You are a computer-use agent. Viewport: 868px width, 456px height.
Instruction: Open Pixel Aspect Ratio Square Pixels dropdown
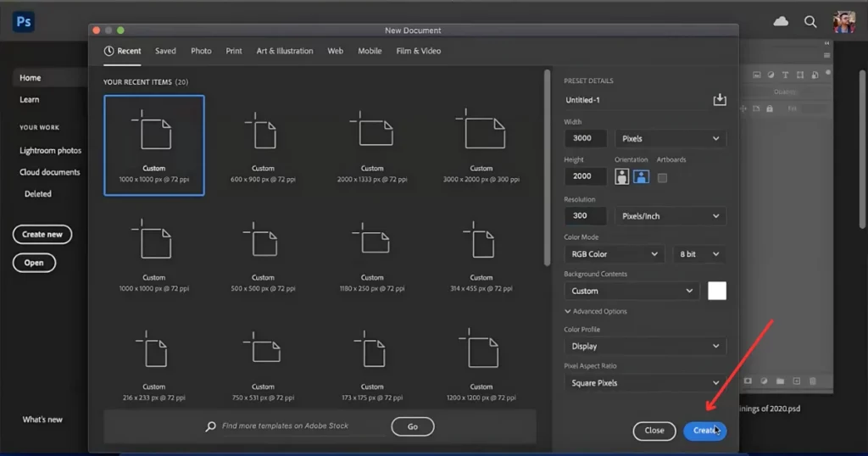point(645,383)
